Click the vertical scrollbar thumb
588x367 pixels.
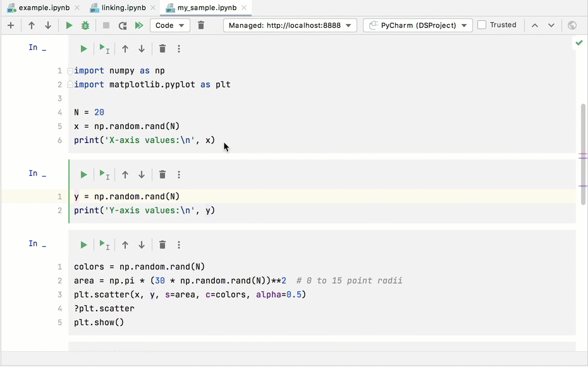pyautogui.click(x=583, y=152)
